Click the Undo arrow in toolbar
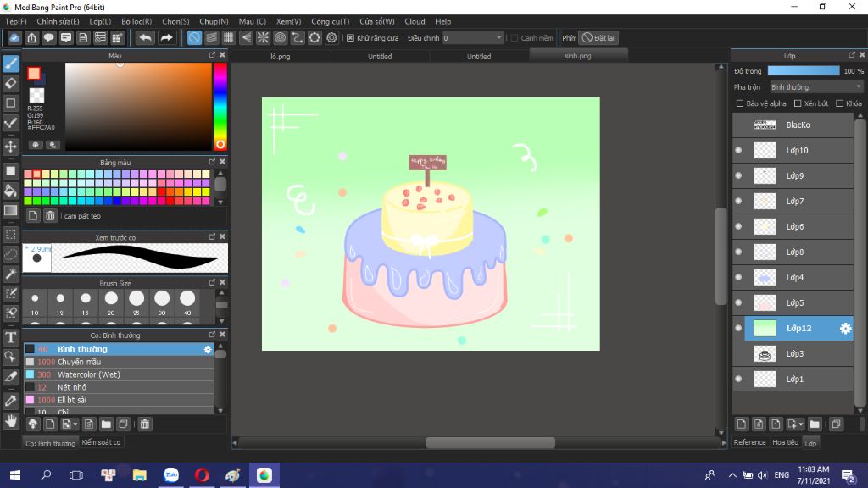 tap(145, 37)
